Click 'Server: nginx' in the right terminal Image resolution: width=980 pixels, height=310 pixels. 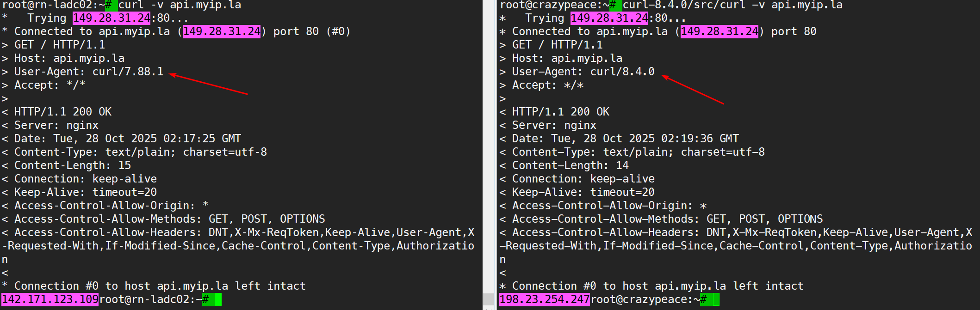(554, 125)
